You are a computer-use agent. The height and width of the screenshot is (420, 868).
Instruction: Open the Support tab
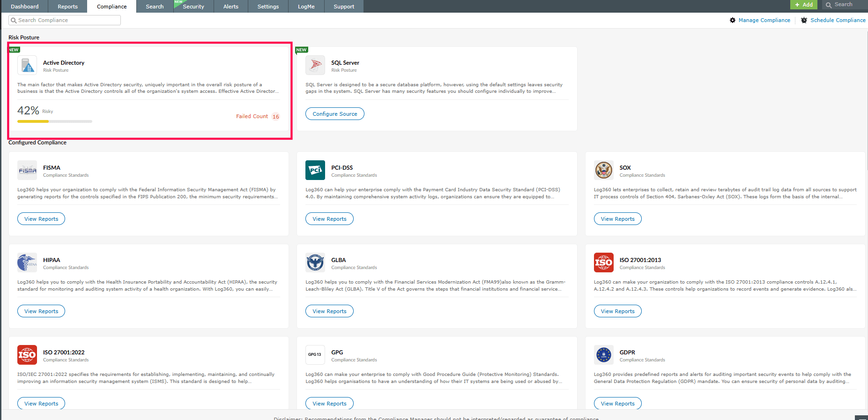[344, 7]
